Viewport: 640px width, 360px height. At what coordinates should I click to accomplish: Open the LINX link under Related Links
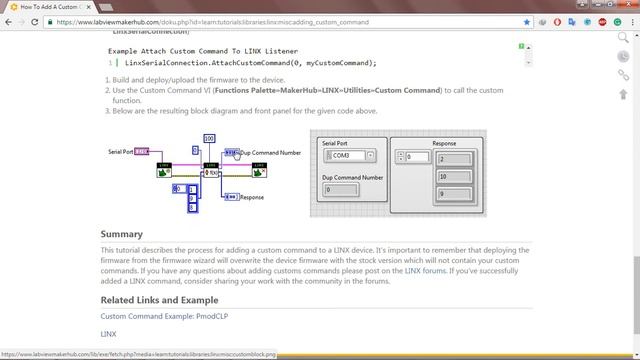click(108, 334)
